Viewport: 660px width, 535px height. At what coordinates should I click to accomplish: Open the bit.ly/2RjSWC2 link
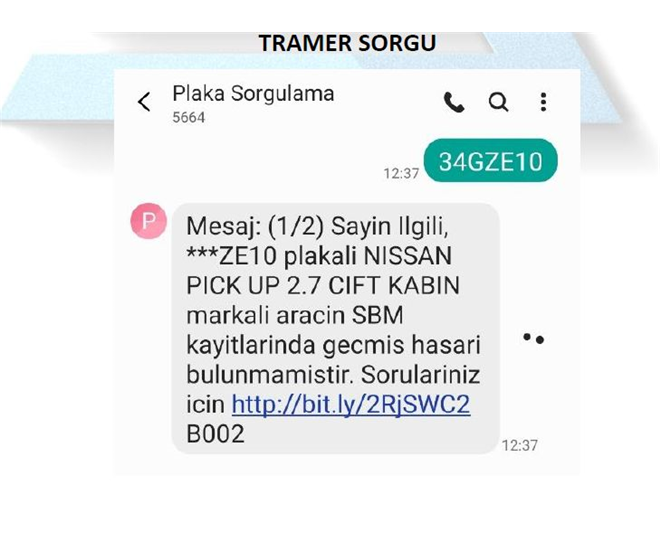tap(351, 405)
